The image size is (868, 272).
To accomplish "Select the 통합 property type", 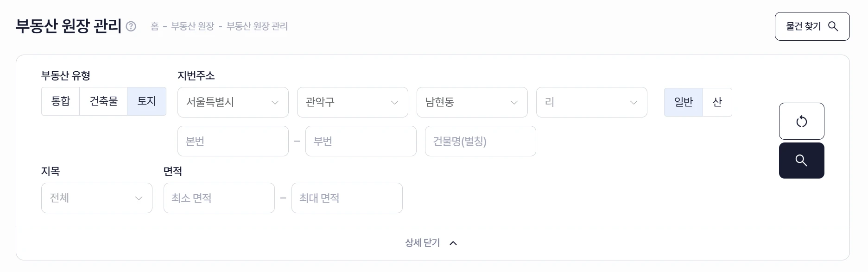I will pyautogui.click(x=61, y=101).
